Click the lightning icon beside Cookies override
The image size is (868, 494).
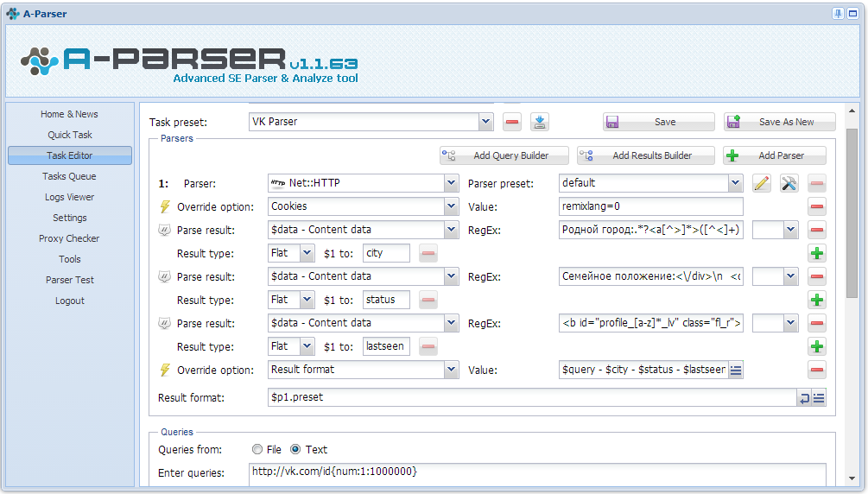(x=165, y=206)
